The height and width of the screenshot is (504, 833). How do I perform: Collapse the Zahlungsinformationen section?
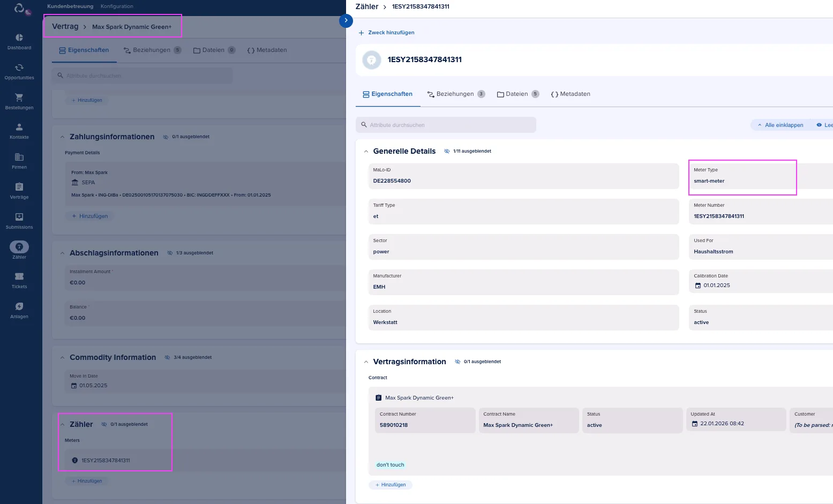pos(63,137)
